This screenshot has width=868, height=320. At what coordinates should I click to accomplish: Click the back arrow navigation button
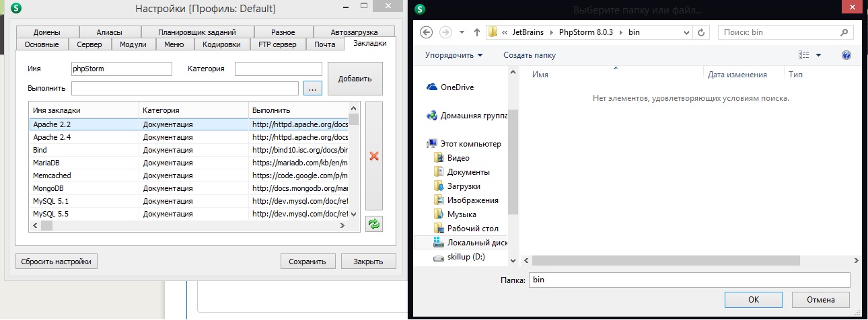[425, 32]
